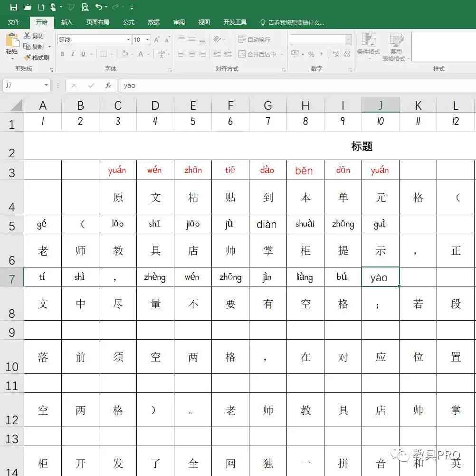476x476 pixels.
Task: Center text horizontally
Action: point(192,54)
